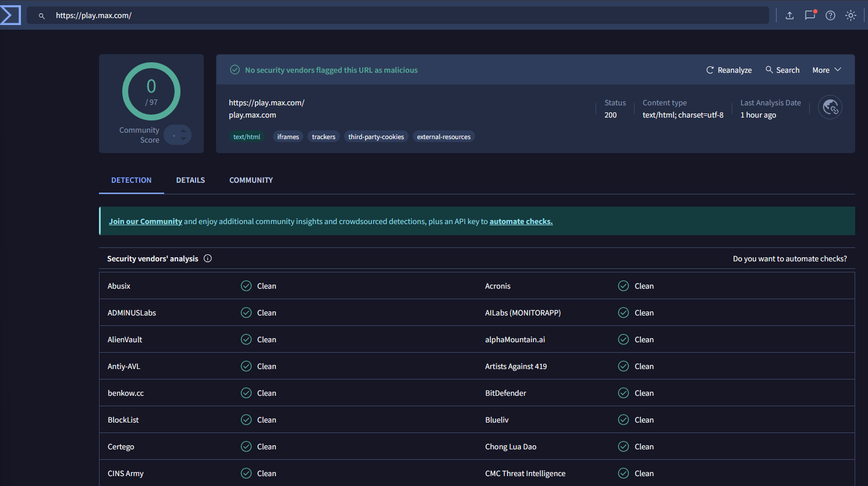This screenshot has width=868, height=486.
Task: Click the search magnifier icon in URL bar
Action: [x=41, y=16]
